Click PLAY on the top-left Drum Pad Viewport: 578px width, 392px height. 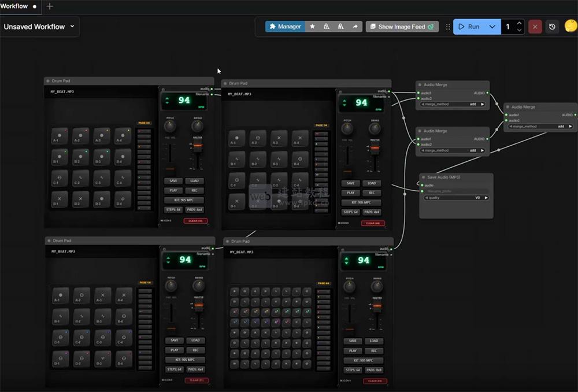pos(174,190)
